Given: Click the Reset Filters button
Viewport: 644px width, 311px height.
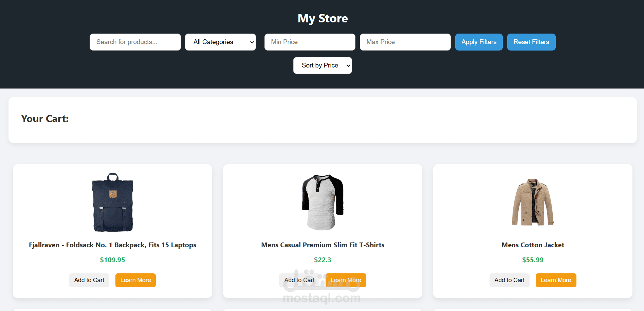Looking at the screenshot, I should tap(531, 42).
